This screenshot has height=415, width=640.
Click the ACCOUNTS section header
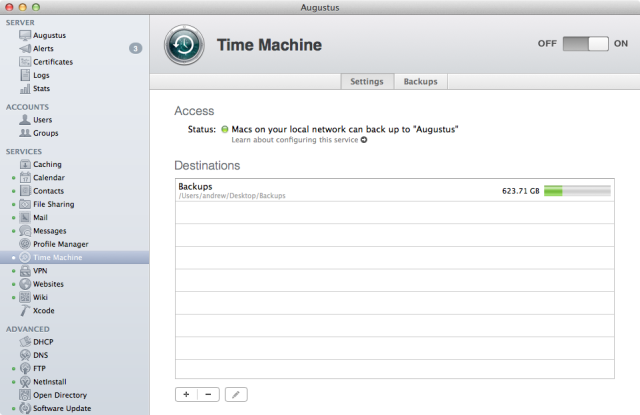coord(27,107)
